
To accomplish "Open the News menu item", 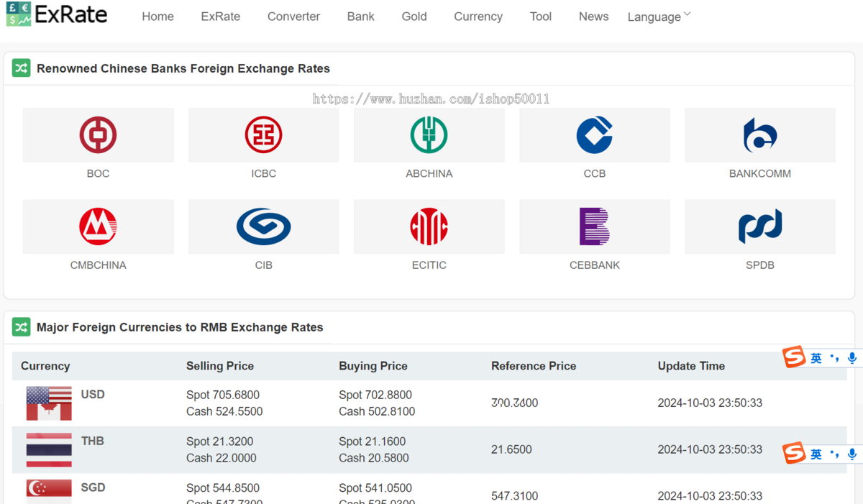I will click(593, 17).
